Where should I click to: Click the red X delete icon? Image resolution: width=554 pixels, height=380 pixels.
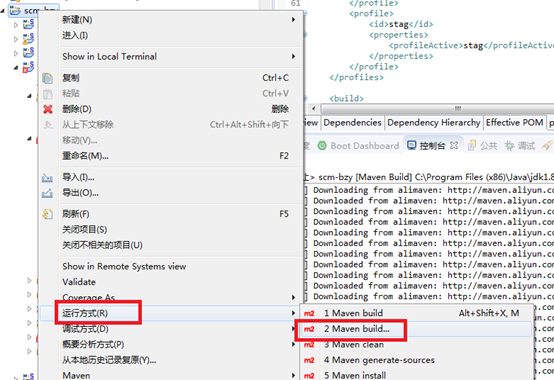click(48, 109)
